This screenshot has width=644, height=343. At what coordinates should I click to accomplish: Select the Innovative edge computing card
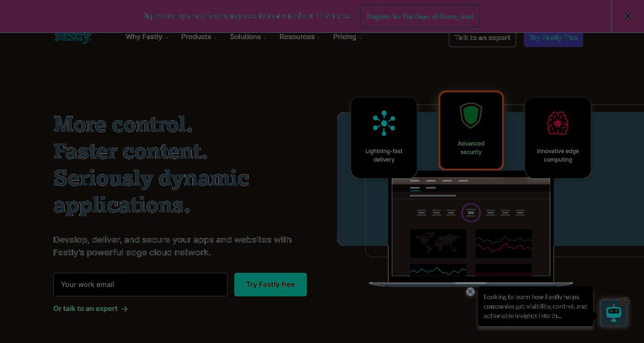558,138
